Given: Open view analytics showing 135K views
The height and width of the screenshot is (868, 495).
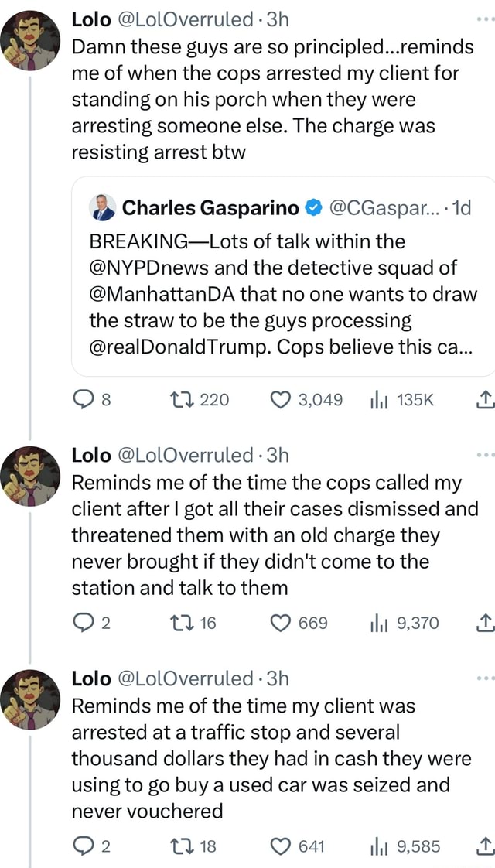Looking at the screenshot, I should coord(378,400).
